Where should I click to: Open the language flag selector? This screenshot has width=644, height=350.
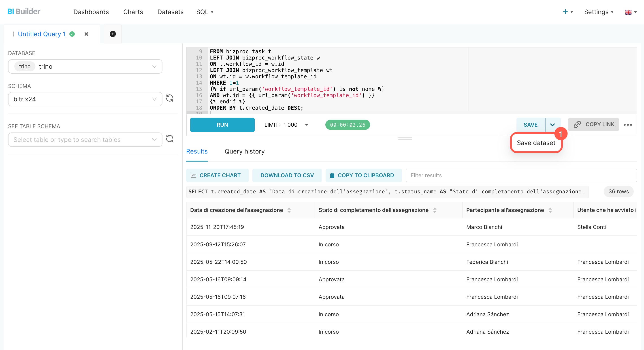[x=630, y=12]
